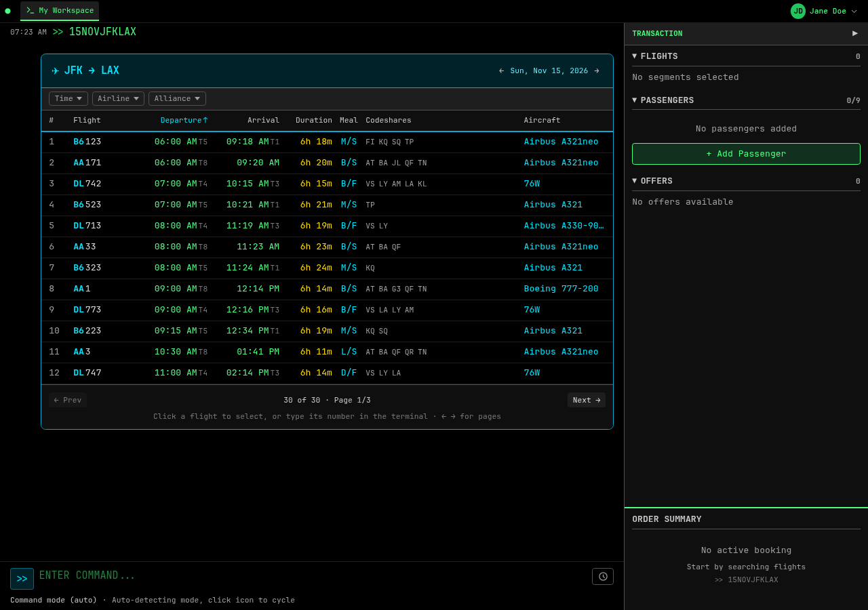Screen dimensions: 868x610
Task: Click the green status dot icon
Action: (x=7, y=11)
